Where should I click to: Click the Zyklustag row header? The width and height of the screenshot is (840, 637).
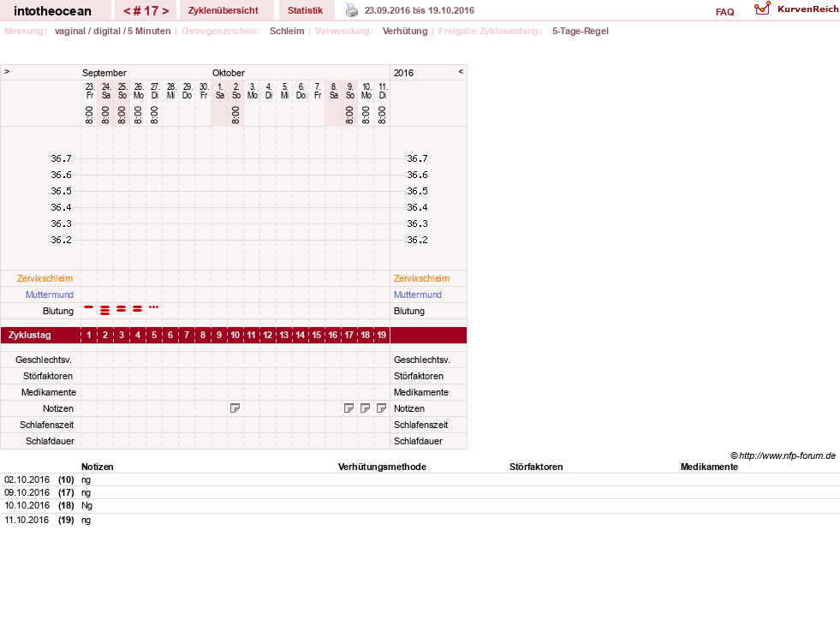click(x=29, y=335)
